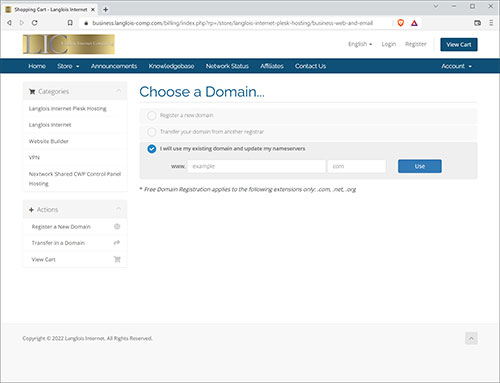The width and height of the screenshot is (500, 383).
Task: Click the scroll-to-top arrow in the footer
Action: click(471, 338)
